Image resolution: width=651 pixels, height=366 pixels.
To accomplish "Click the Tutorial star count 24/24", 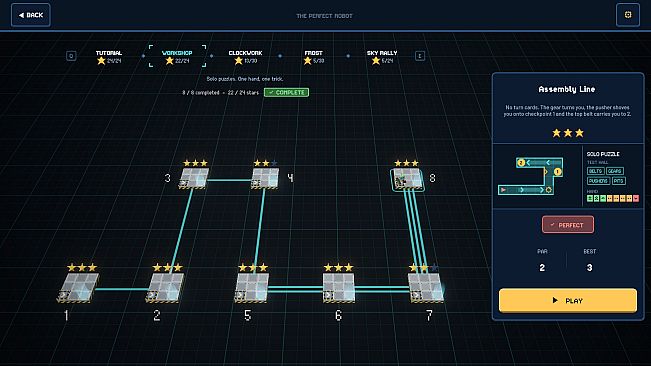I will click(x=114, y=61).
